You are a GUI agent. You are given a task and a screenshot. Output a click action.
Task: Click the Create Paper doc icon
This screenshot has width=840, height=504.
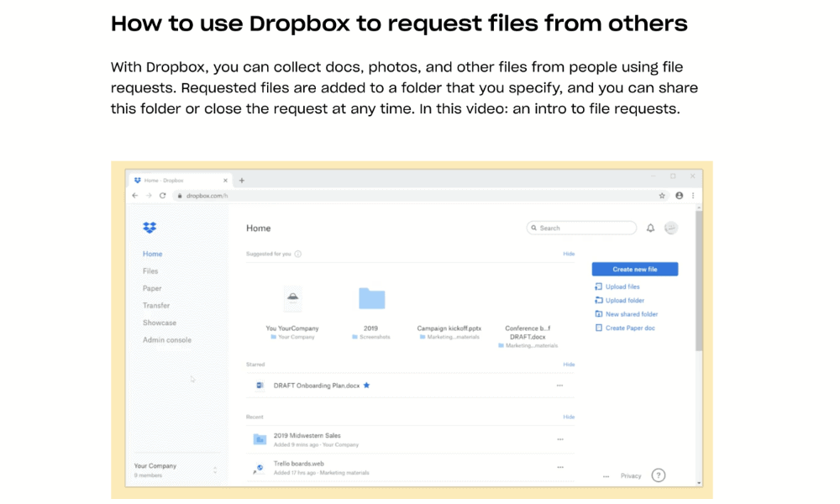point(599,328)
